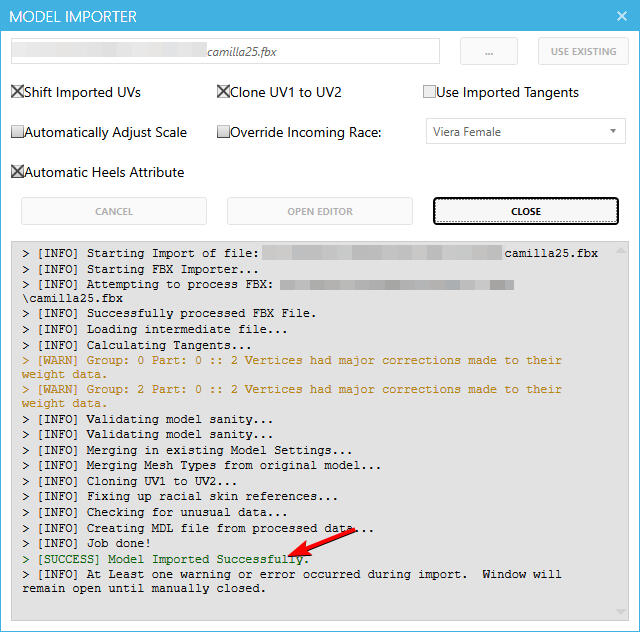
Task: Click the Use Existing button
Action: [583, 51]
